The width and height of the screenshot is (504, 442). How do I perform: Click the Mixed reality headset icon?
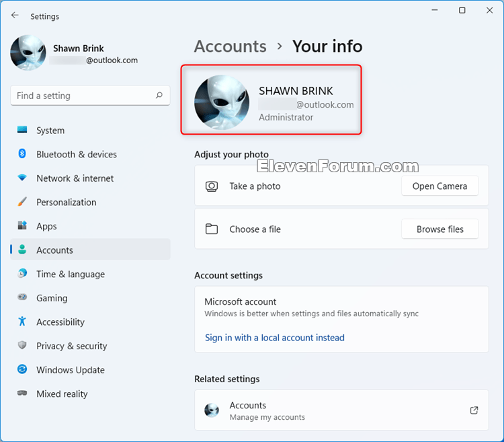tap(22, 393)
